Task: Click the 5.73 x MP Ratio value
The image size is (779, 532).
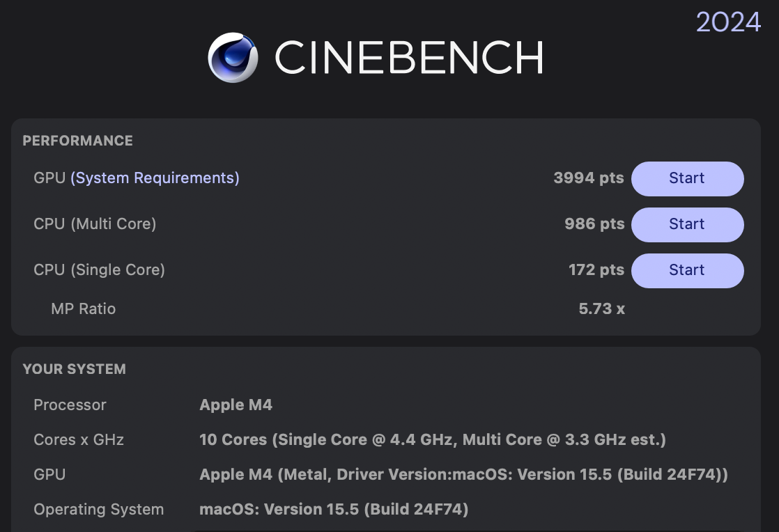Action: click(601, 309)
